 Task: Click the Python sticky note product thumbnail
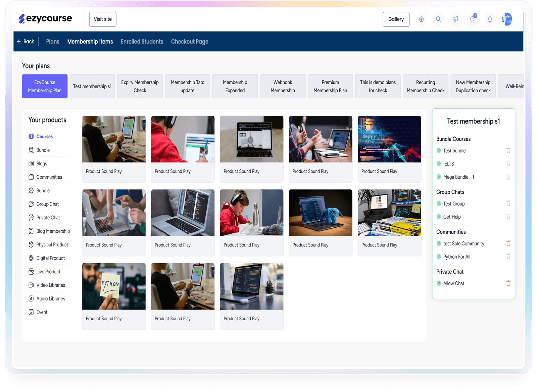tap(114, 286)
